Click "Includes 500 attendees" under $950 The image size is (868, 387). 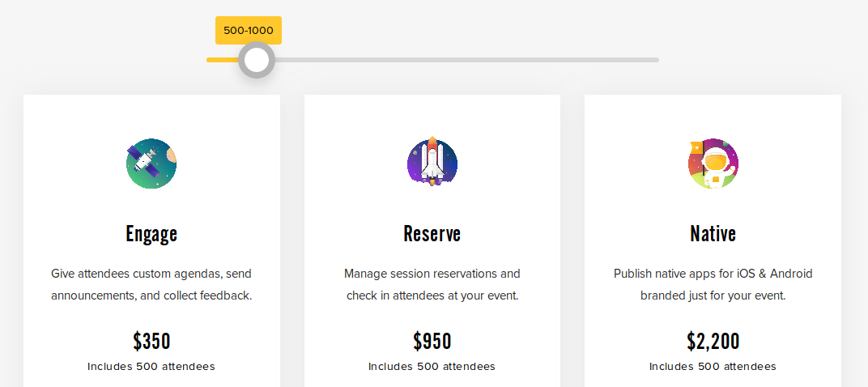pos(432,367)
